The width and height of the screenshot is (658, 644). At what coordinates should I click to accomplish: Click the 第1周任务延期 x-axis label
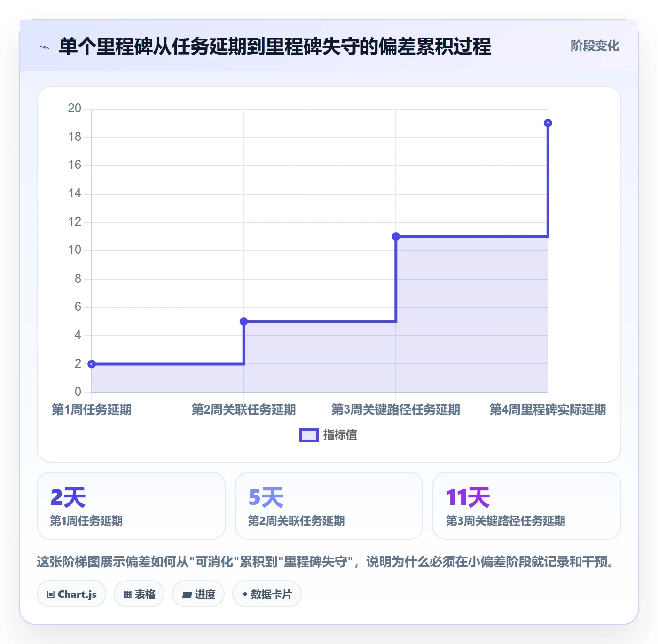(92, 409)
